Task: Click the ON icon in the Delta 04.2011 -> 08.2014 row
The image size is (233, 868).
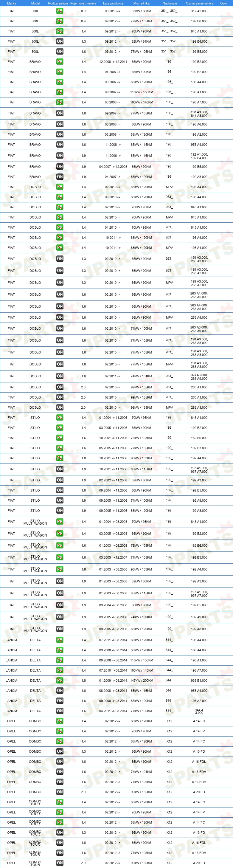Action: click(x=60, y=711)
